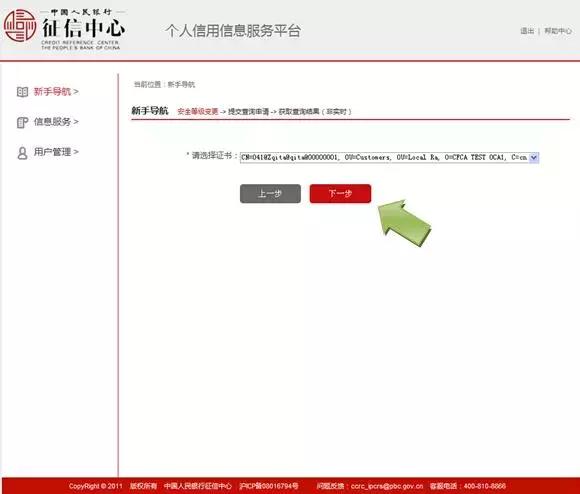Click the 沪ICP备 registration number in footer
The height and width of the screenshot is (494, 580).
[x=269, y=486]
